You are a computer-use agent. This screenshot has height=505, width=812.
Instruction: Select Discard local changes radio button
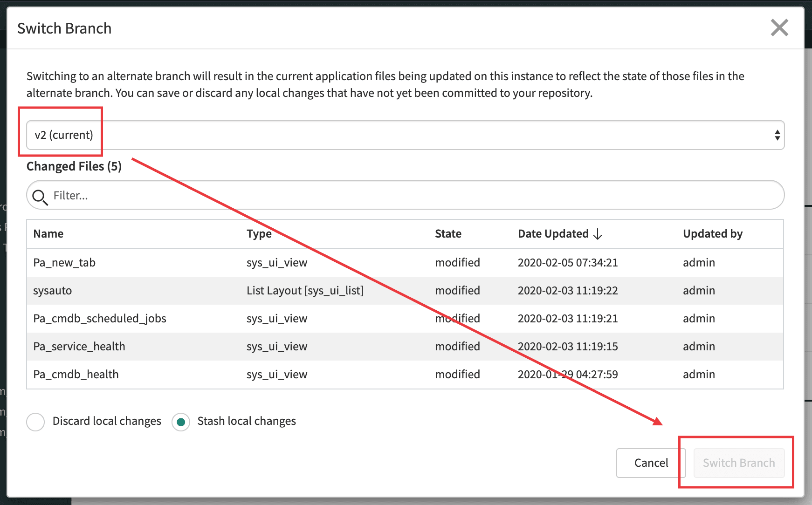coord(36,422)
